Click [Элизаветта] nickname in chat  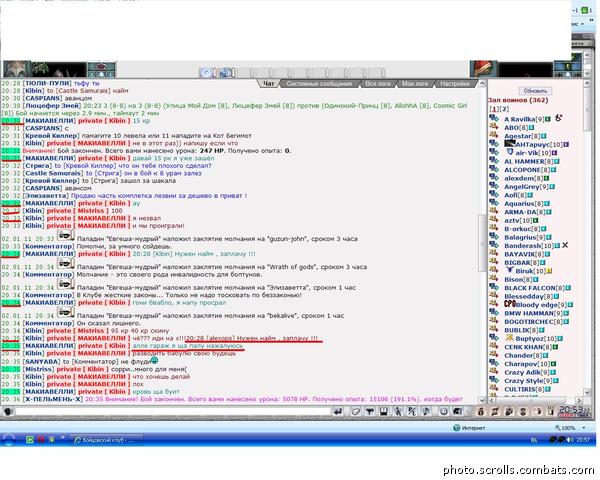(46, 196)
